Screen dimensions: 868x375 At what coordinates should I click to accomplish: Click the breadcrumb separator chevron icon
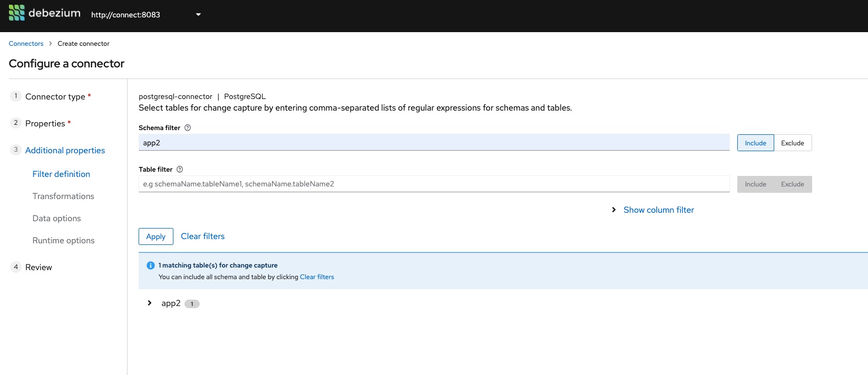51,44
